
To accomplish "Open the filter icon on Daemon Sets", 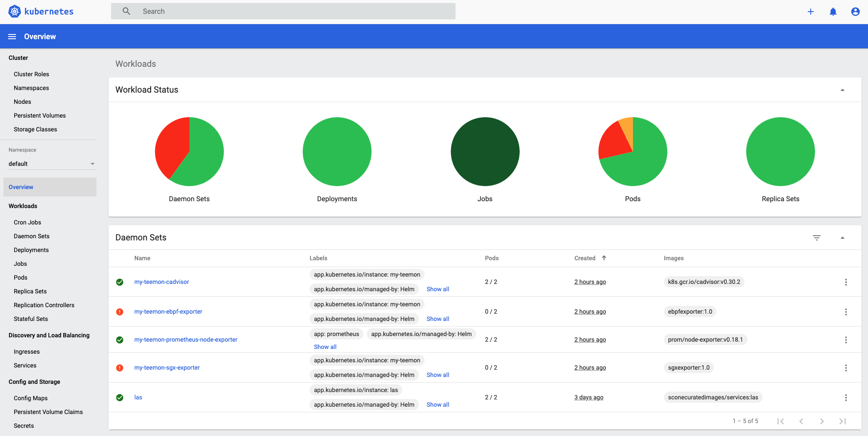I will point(817,237).
